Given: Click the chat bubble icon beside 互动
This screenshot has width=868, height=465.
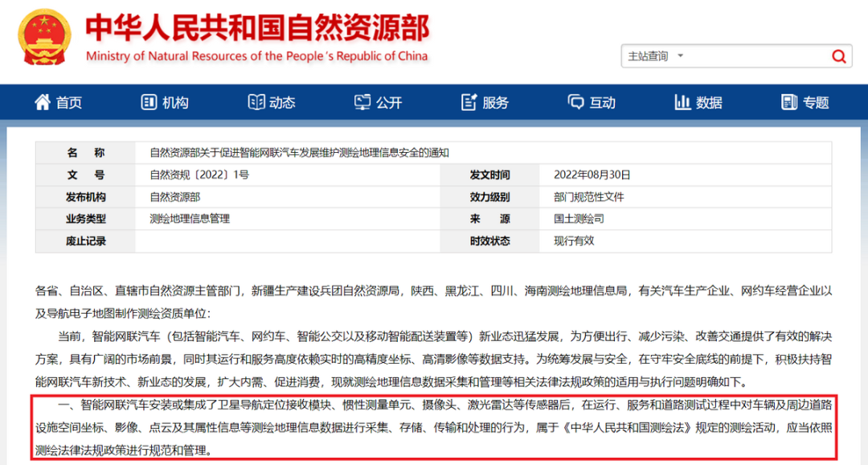Looking at the screenshot, I should point(575,102).
